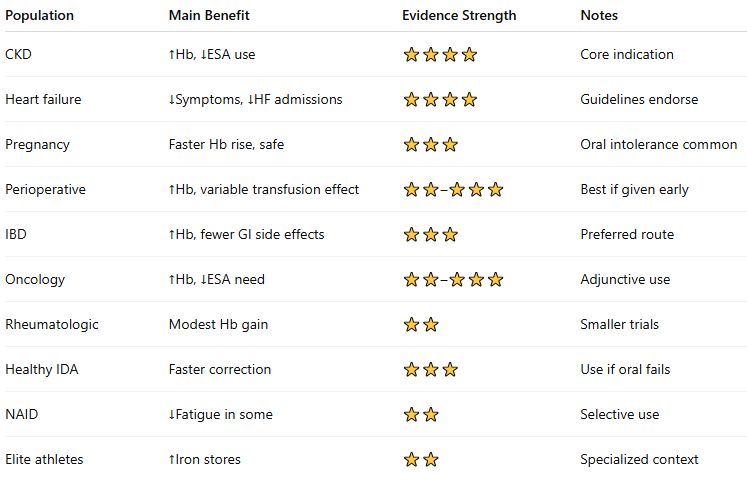Click the Elite athletes star rating
This screenshot has width=747, height=488.
pos(421,460)
